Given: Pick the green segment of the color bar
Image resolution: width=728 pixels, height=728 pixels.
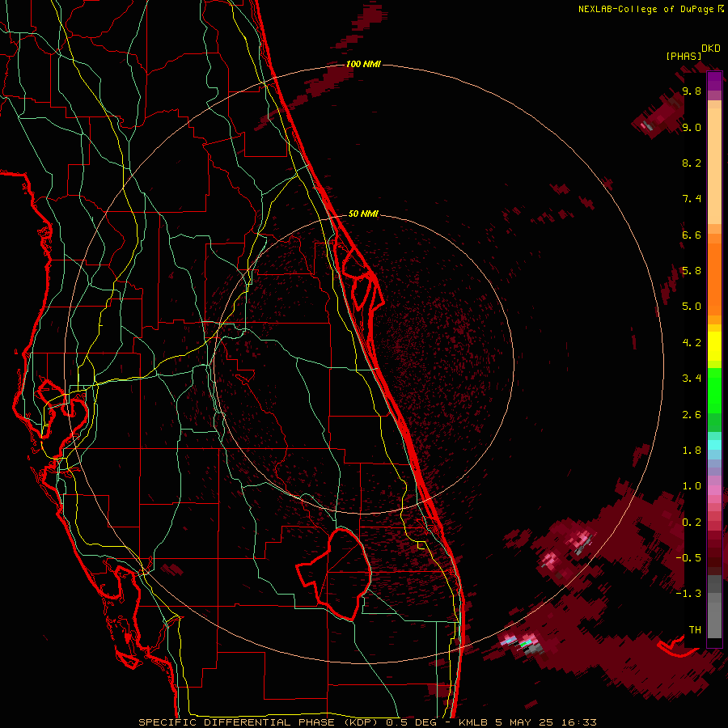Looking at the screenshot, I should point(714,390).
